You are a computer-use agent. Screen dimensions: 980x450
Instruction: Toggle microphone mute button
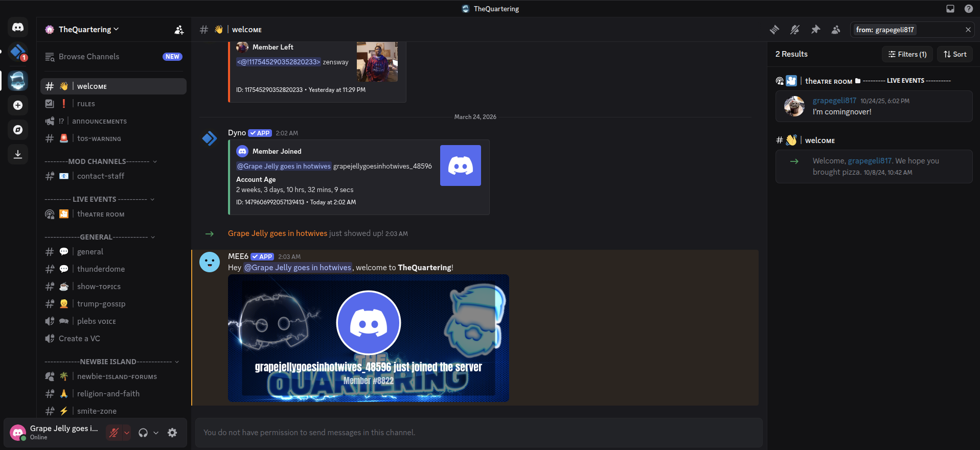(x=114, y=433)
